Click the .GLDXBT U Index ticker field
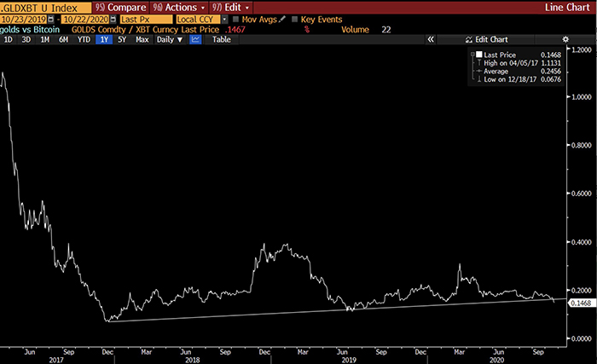The image size is (597, 364). pyautogui.click(x=43, y=7)
